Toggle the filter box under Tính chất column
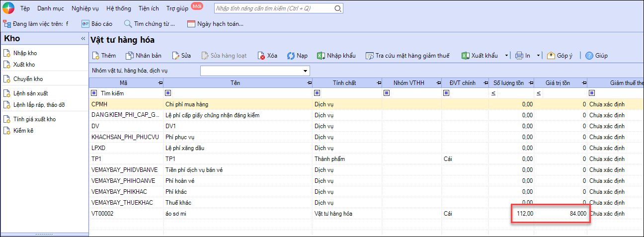Screen dimensions: 644x237 (317, 93)
